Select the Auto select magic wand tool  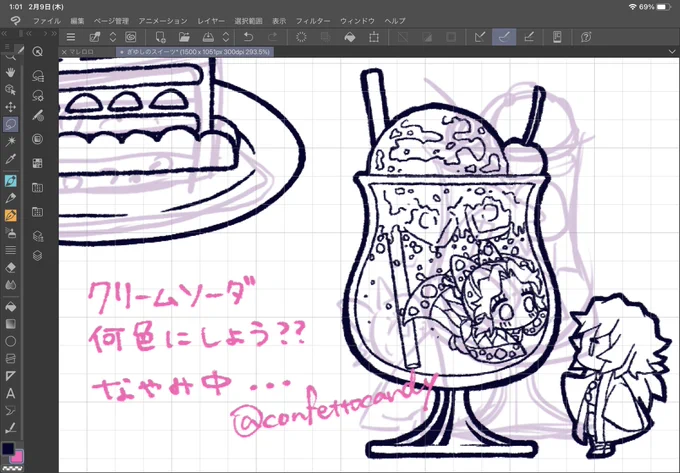(10, 141)
